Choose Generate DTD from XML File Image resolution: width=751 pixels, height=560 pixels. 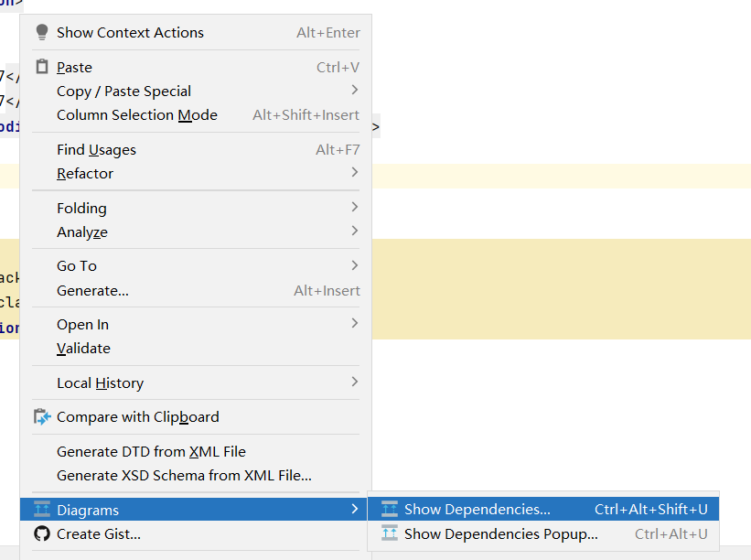point(151,451)
